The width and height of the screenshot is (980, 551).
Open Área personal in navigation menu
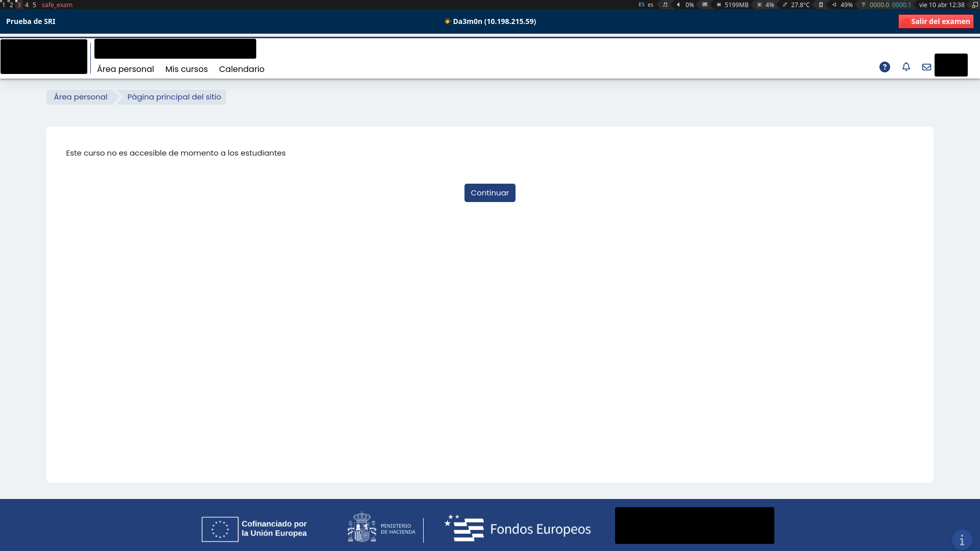(x=126, y=69)
